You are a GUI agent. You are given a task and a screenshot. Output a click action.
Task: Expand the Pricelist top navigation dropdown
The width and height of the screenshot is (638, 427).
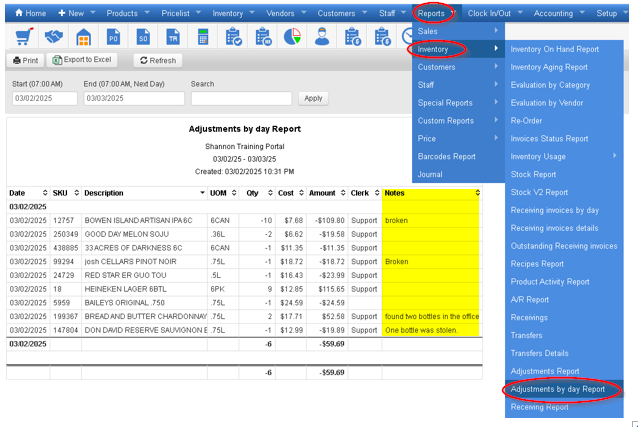[199, 13]
